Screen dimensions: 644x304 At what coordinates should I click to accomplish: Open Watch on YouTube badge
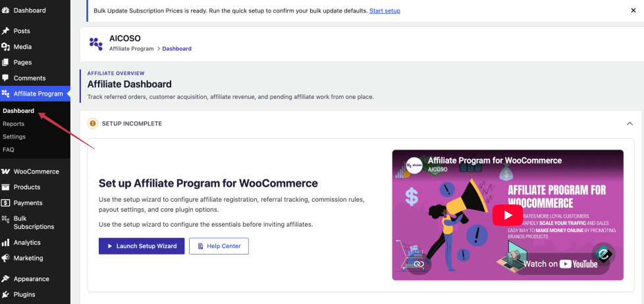561,264
